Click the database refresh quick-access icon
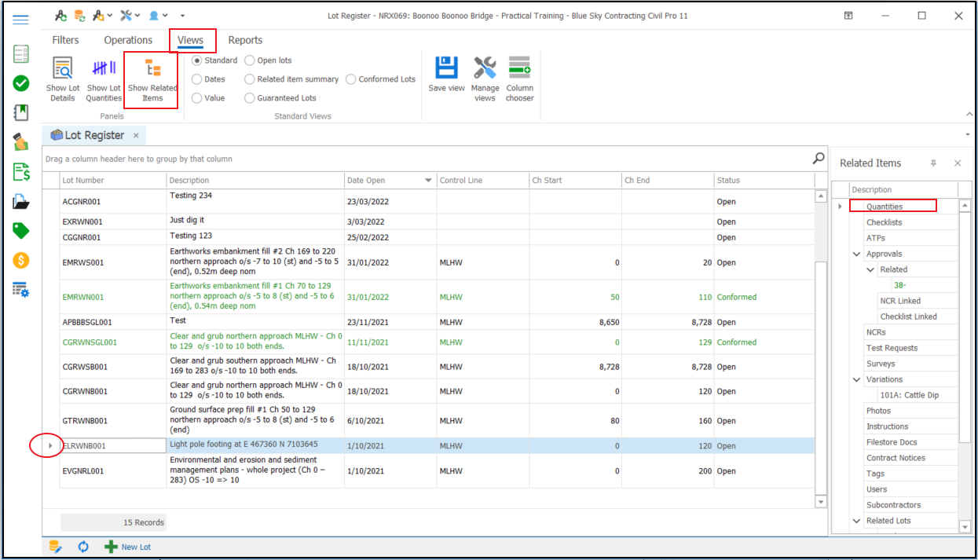 point(79,16)
